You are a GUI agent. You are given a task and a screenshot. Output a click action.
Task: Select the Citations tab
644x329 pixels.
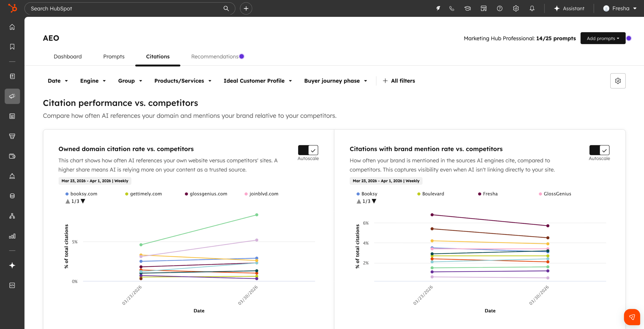(158, 57)
